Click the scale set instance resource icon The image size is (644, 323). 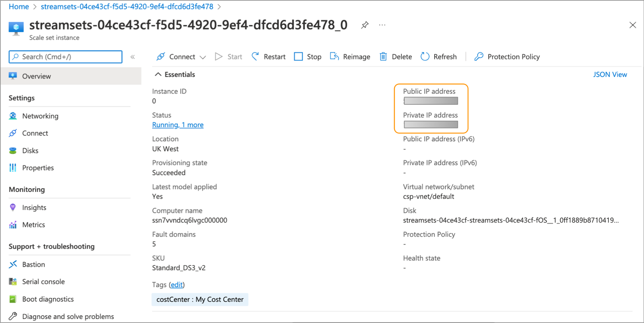(16, 28)
